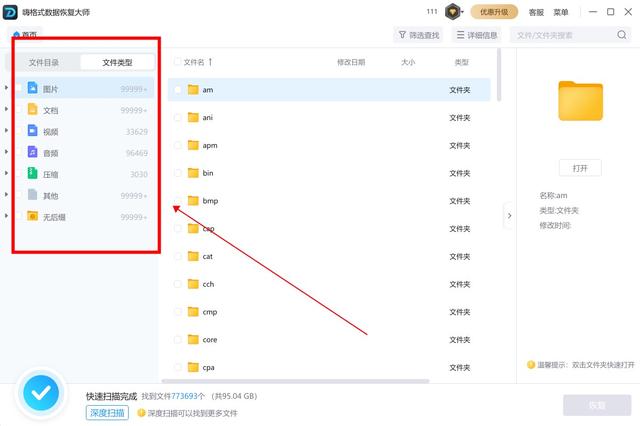Expand the 视频 tree node arrow
The image size is (640, 426).
coord(6,130)
